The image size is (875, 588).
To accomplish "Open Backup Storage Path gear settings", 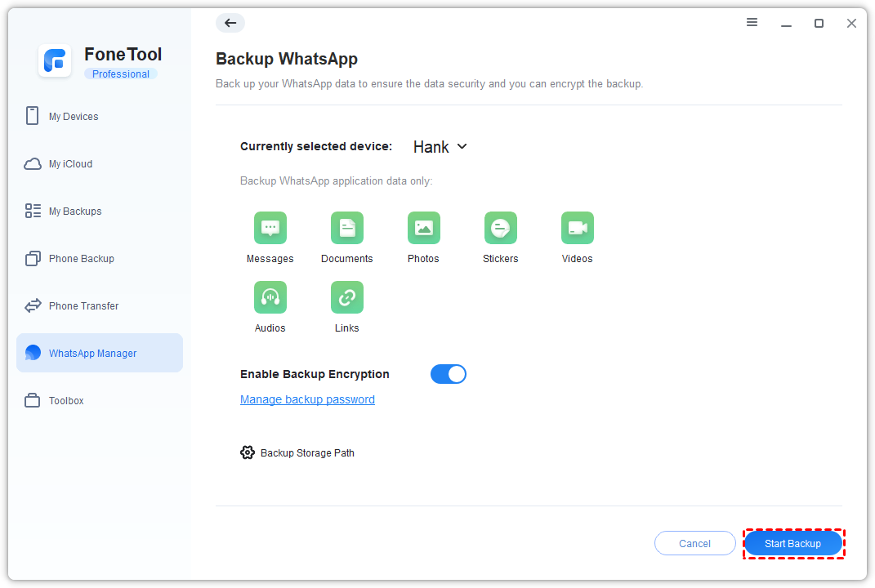I will point(248,452).
